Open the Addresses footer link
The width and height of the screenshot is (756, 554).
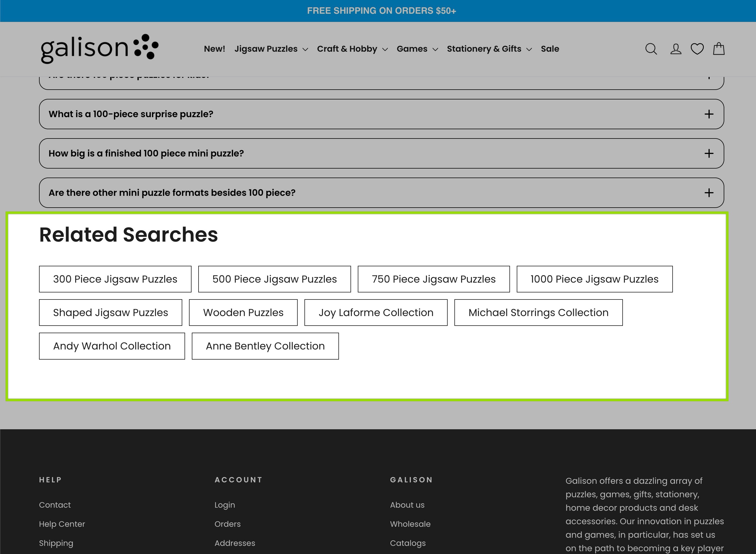tap(235, 543)
